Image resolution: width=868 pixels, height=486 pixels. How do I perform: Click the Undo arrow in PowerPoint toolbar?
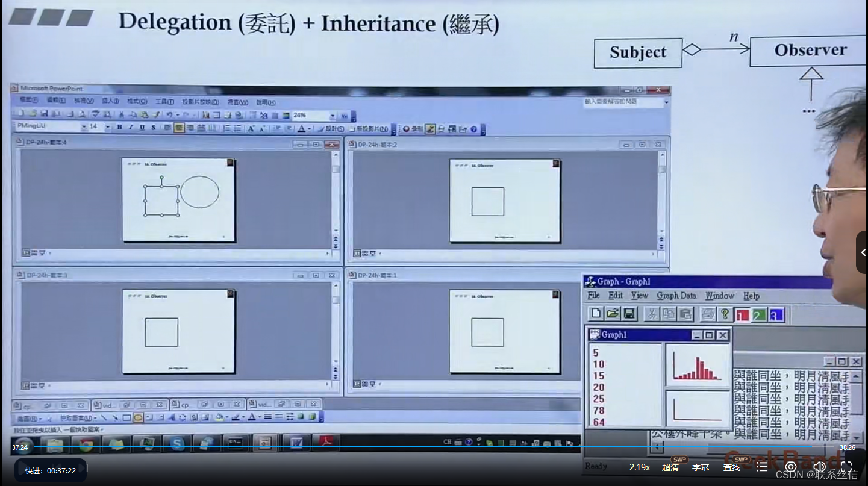(x=170, y=114)
